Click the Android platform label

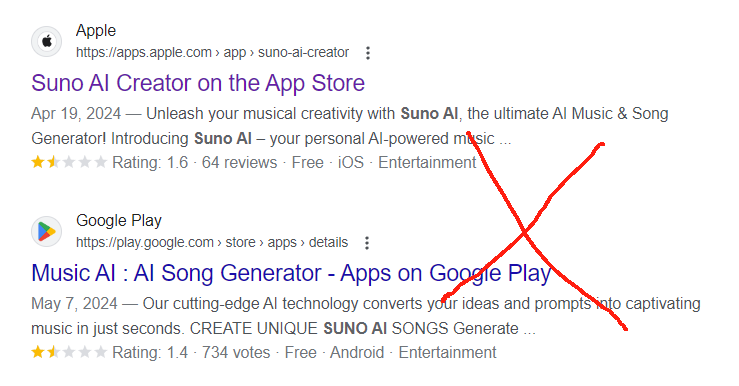coord(357,353)
